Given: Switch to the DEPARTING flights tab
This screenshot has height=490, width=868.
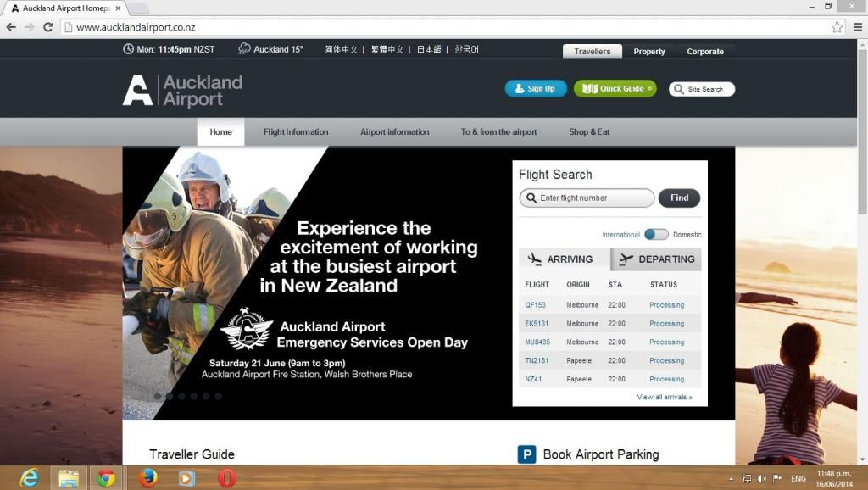Looking at the screenshot, I should tap(656, 259).
